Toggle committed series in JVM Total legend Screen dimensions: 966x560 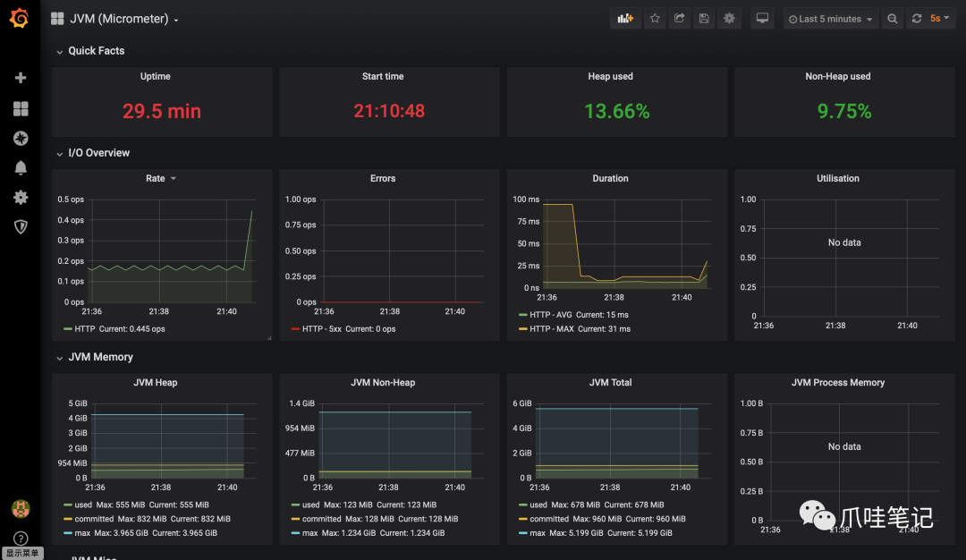tap(549, 519)
